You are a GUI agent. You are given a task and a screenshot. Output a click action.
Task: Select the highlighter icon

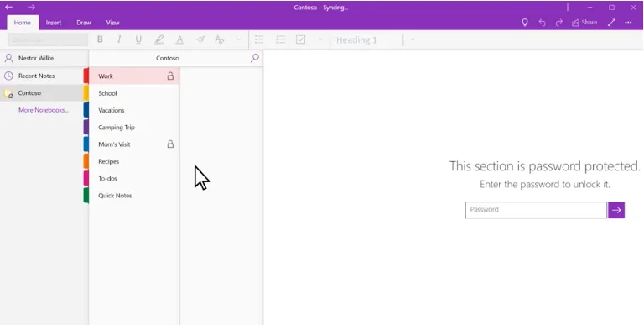pyautogui.click(x=159, y=39)
